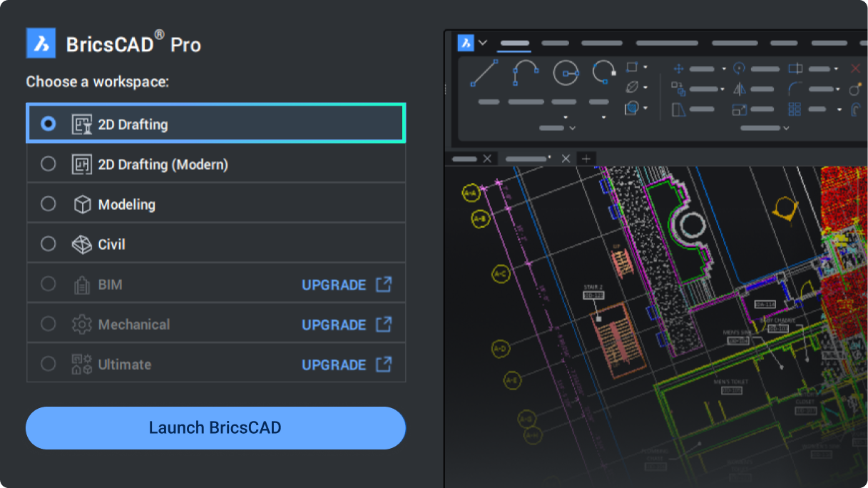This screenshot has height=488, width=868.
Task: Open the dropdown next to the BricsCAD logo
Action: pos(483,42)
